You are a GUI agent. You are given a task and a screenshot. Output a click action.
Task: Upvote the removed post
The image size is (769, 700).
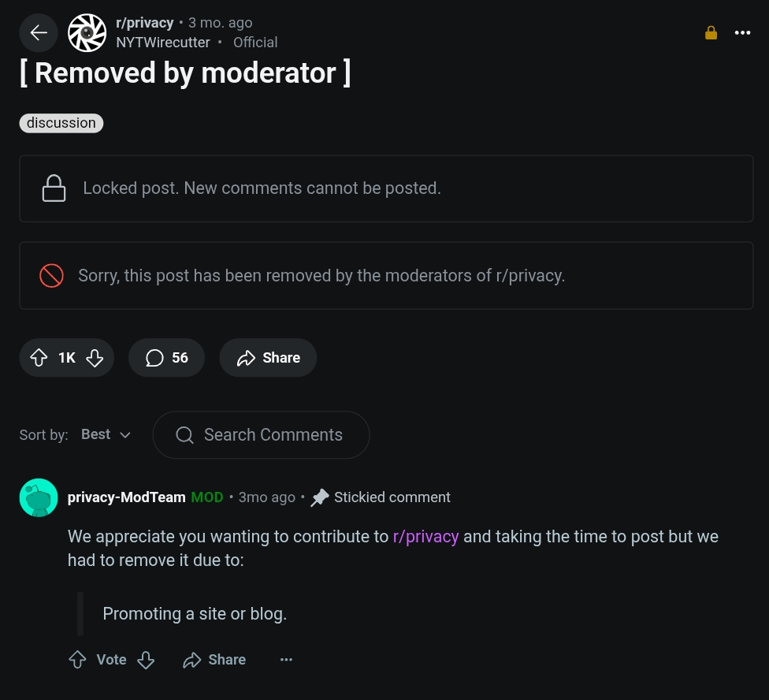click(39, 358)
